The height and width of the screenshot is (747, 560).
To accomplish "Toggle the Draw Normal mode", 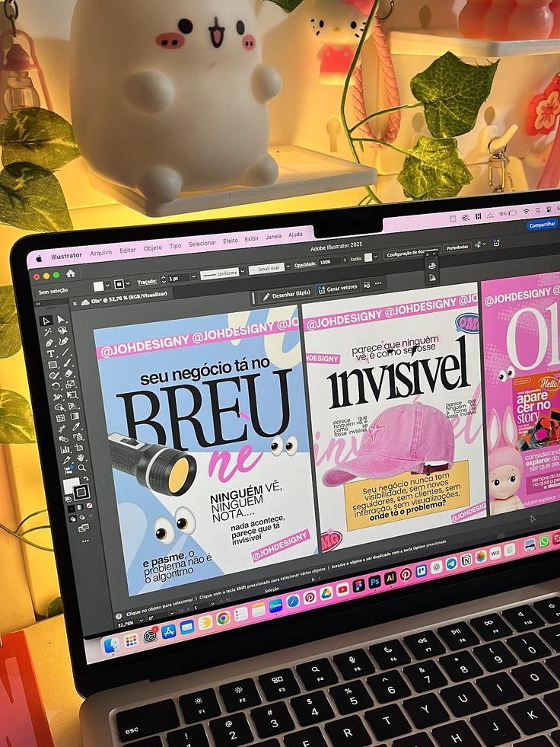I will pyautogui.click(x=73, y=517).
